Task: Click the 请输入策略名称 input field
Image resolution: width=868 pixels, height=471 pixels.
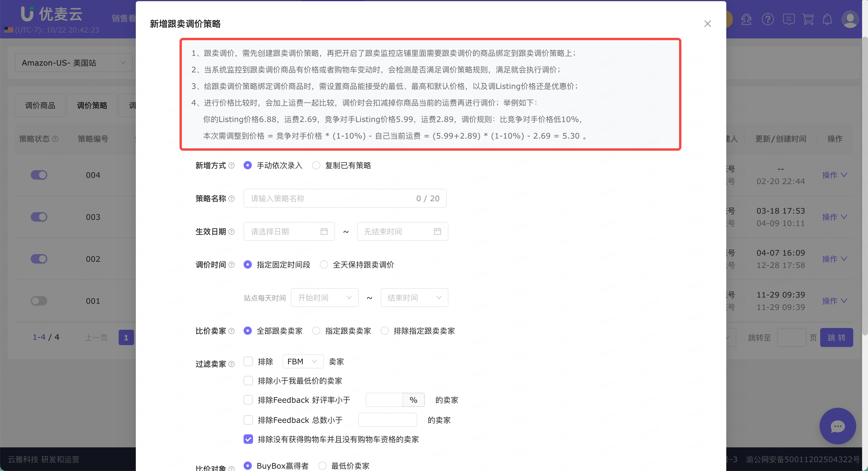Action: [330, 199]
